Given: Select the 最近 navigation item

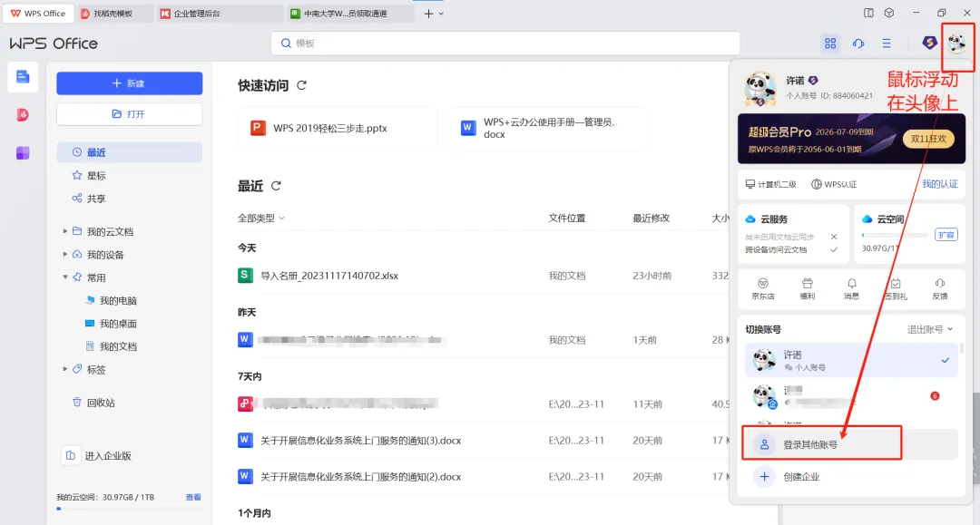Looking at the screenshot, I should click(x=130, y=152).
